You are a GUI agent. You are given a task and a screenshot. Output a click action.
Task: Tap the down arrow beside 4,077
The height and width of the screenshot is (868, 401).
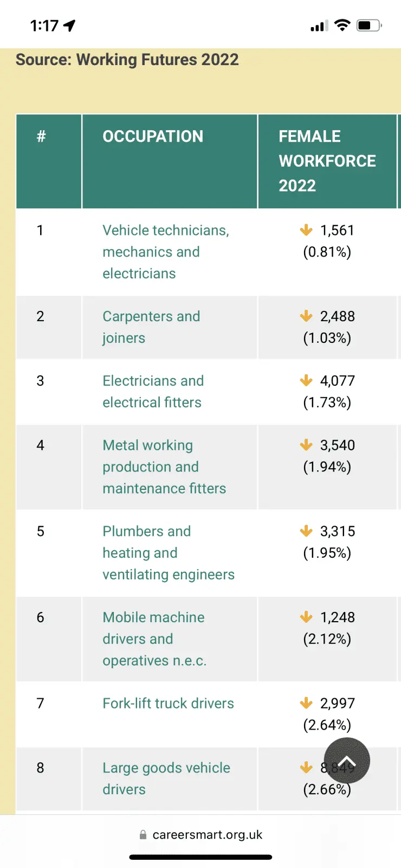(x=306, y=381)
